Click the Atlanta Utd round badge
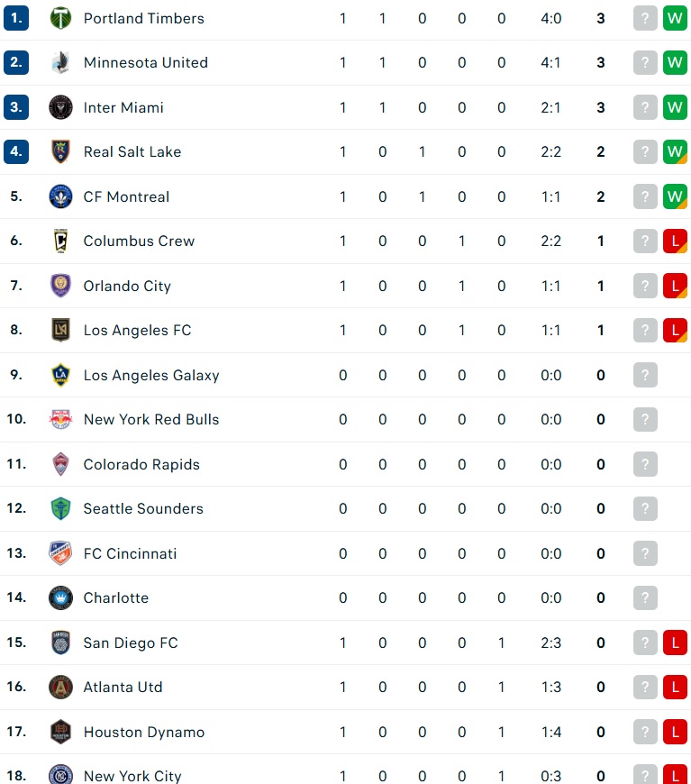Screen dimensions: 691x784 (60, 687)
